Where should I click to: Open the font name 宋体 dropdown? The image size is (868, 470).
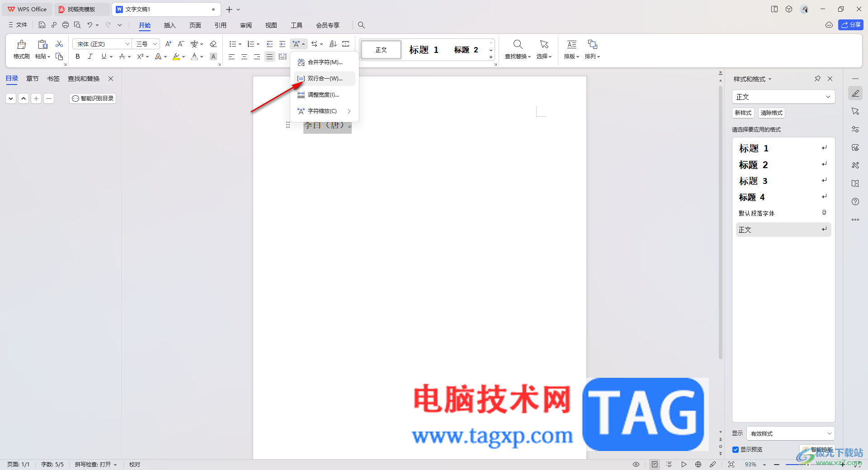[x=127, y=44]
